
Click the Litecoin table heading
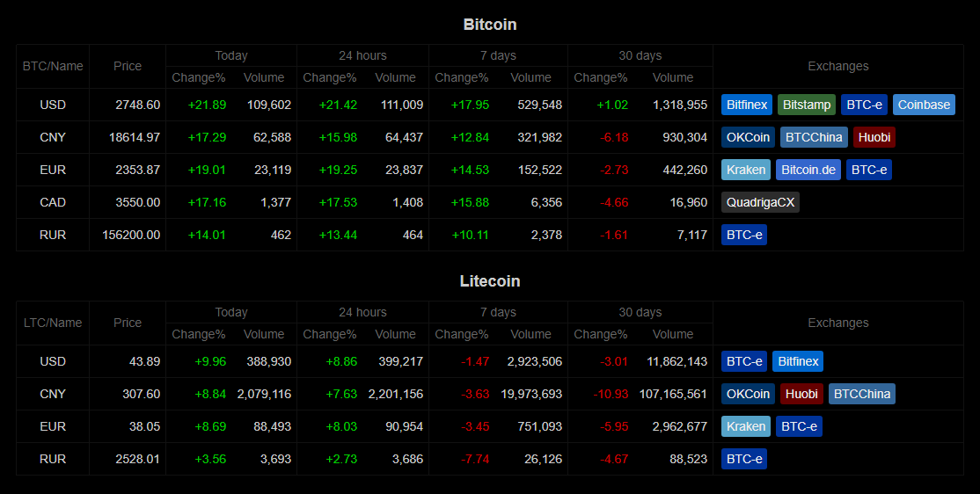490,281
